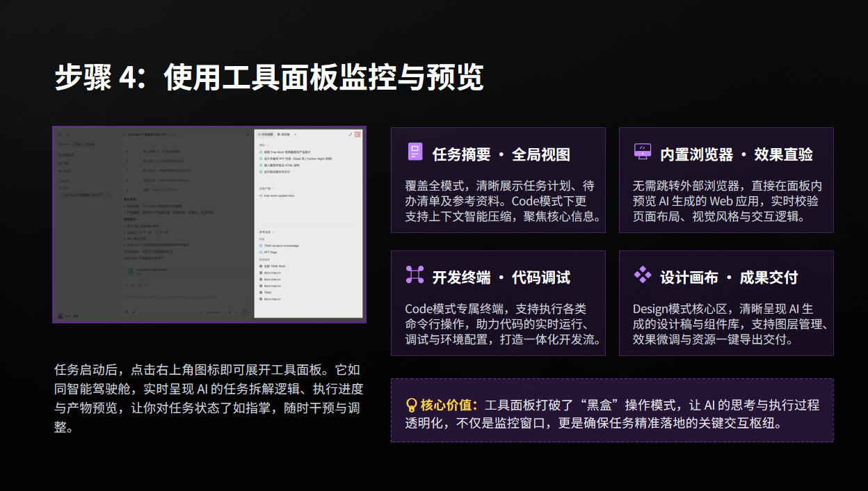Open the Auto Mode dropdown in the chat input

click(x=214, y=312)
